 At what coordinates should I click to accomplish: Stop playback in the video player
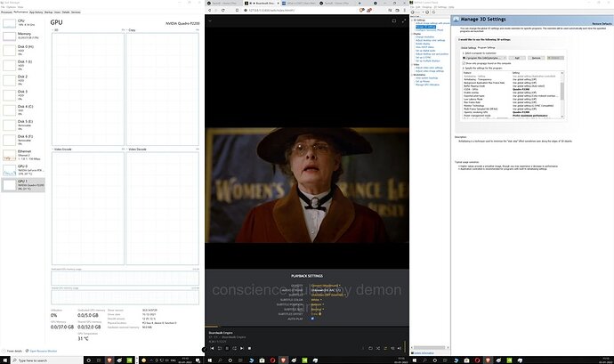click(249, 348)
